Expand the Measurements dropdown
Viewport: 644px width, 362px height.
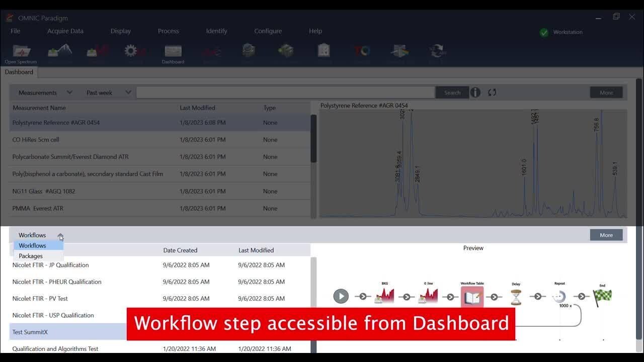(x=45, y=93)
